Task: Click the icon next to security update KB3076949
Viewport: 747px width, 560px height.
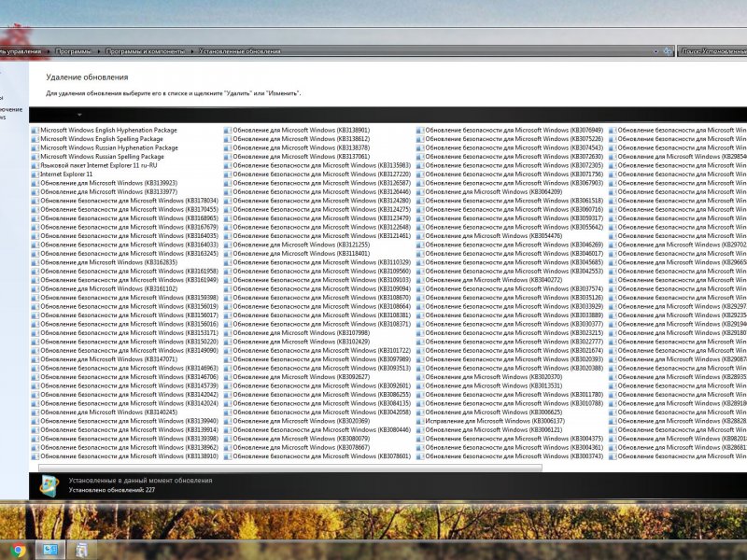Action: (419, 131)
